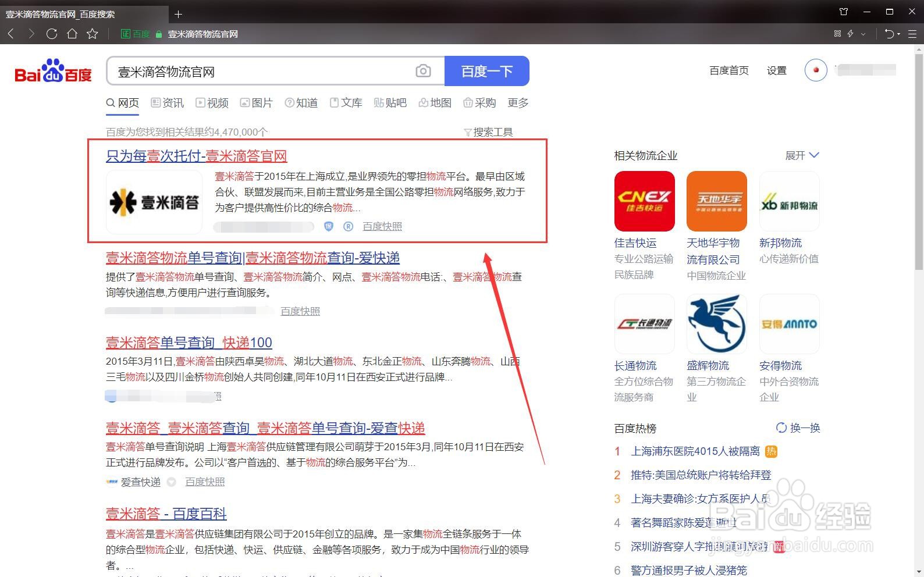Switch to the 地图 tab
Image resolution: width=924 pixels, height=577 pixels.
tap(435, 103)
